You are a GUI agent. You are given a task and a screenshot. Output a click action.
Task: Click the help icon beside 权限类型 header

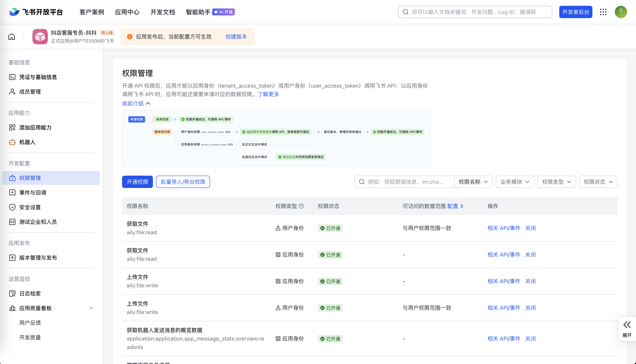point(301,206)
